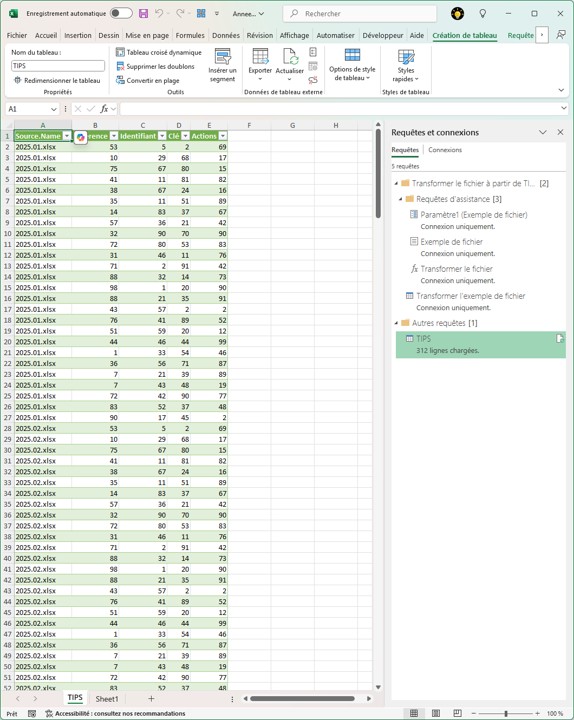The height and width of the screenshot is (720, 574).
Task: Collapse Transformer le fichier à partir folder
Action: point(396,183)
